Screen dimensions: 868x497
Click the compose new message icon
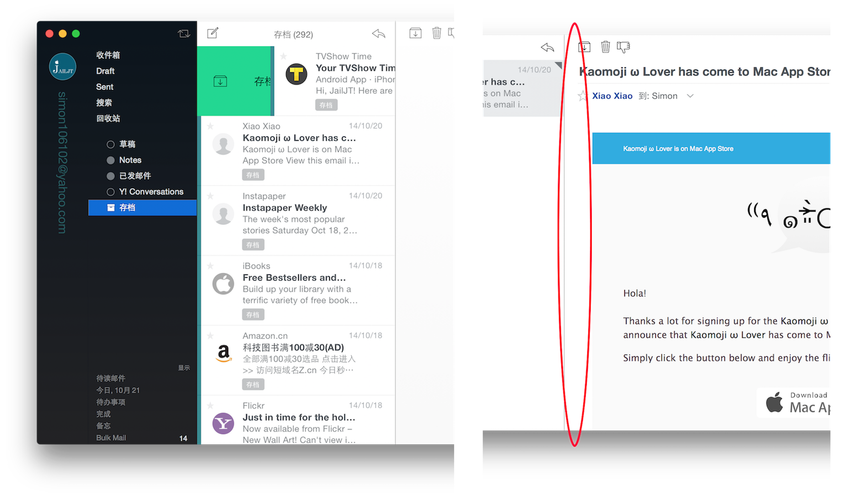(213, 33)
